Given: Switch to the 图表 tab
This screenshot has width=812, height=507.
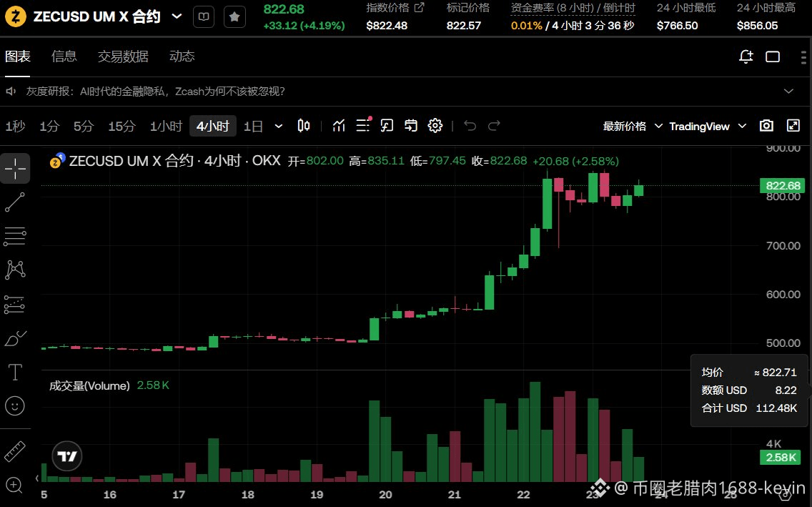Looking at the screenshot, I should click(18, 56).
